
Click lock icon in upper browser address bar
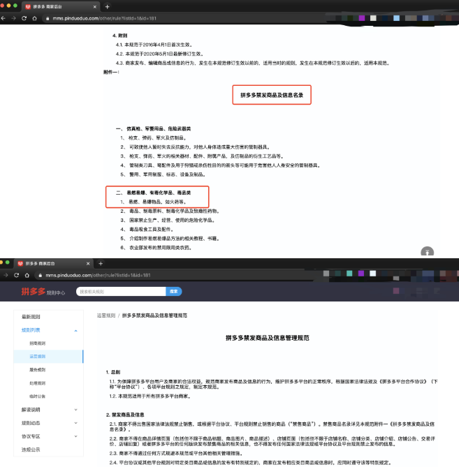[48, 19]
